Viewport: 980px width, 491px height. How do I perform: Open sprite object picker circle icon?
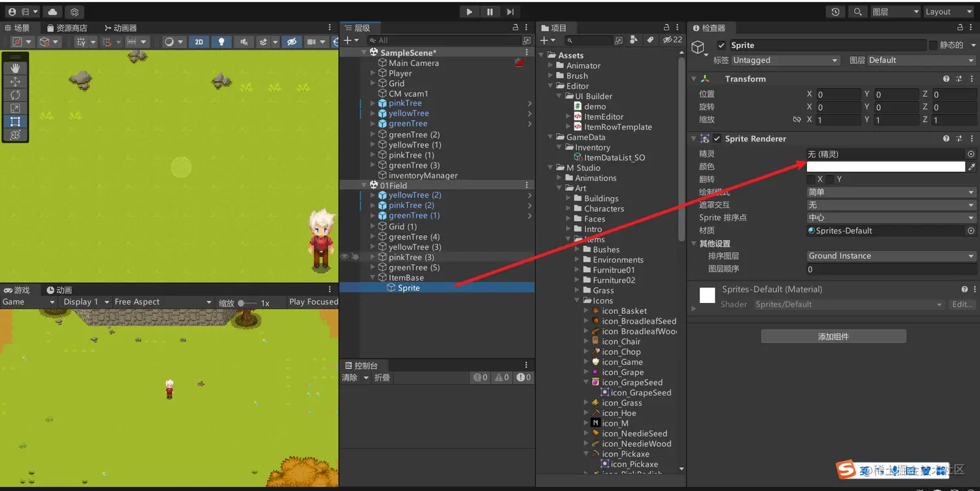click(x=971, y=154)
